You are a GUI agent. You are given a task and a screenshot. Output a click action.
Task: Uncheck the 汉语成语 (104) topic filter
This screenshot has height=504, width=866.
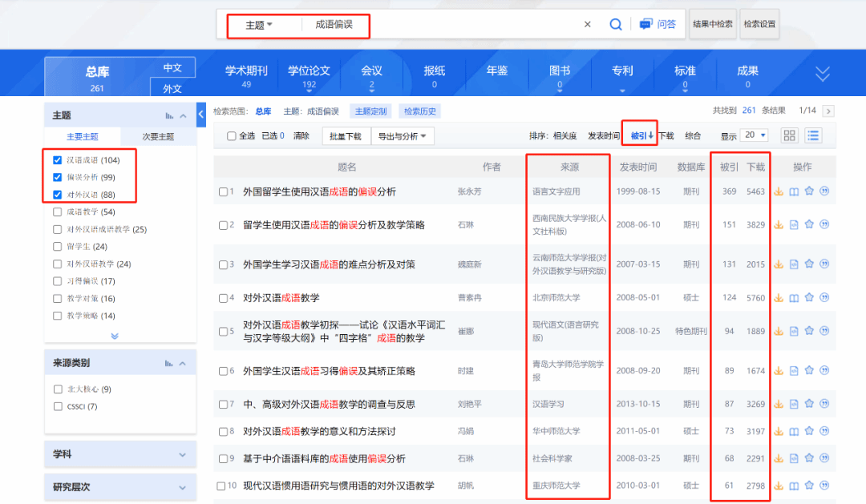(x=58, y=160)
